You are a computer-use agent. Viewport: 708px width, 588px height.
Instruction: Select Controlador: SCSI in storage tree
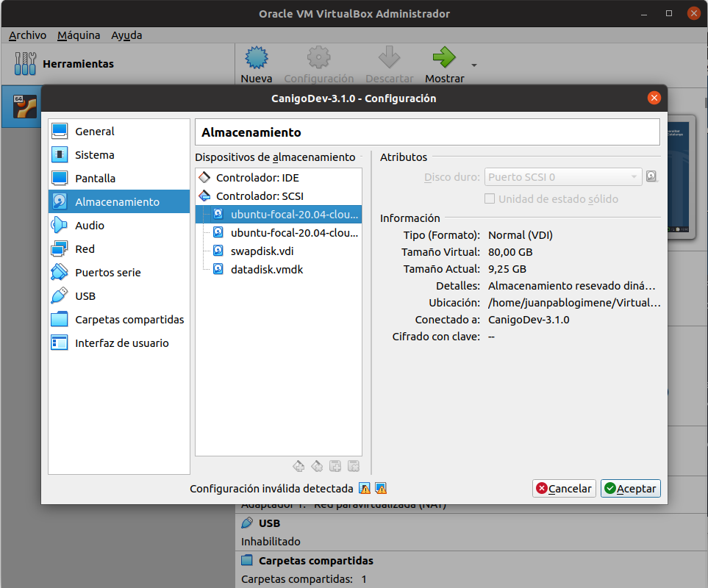(279, 196)
